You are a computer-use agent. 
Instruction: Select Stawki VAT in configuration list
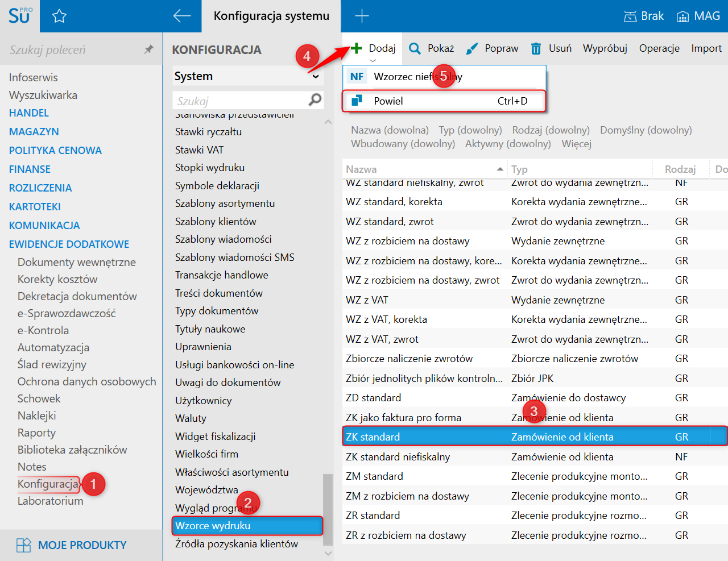point(200,150)
